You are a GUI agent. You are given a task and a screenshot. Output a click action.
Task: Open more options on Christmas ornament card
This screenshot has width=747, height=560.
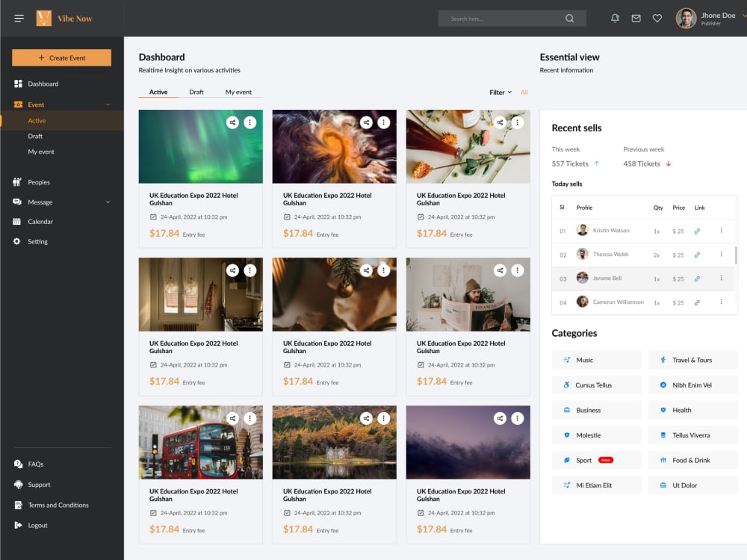point(384,270)
